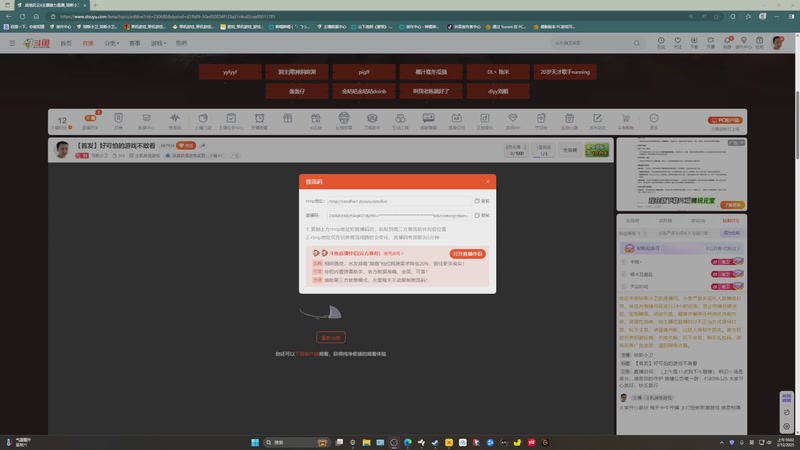Screen dimensions: 800x450
Task: Open the hamburger menu beside the logo
Action: tap(12, 43)
